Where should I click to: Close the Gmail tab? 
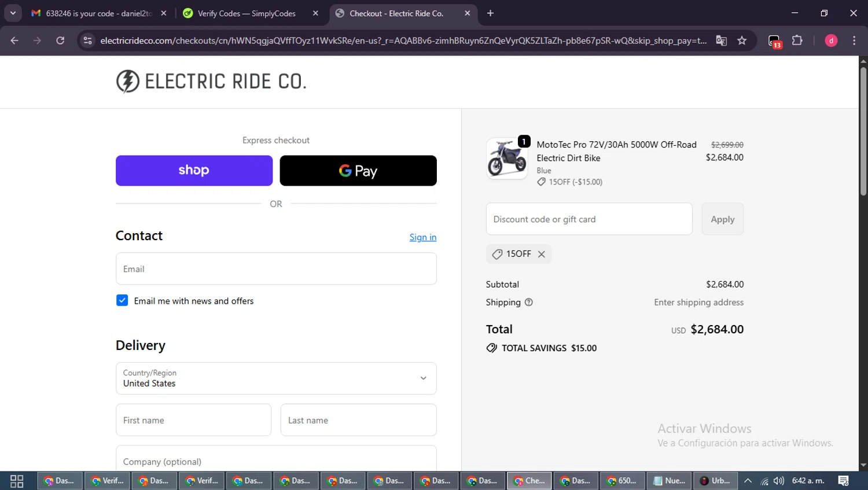(x=164, y=13)
